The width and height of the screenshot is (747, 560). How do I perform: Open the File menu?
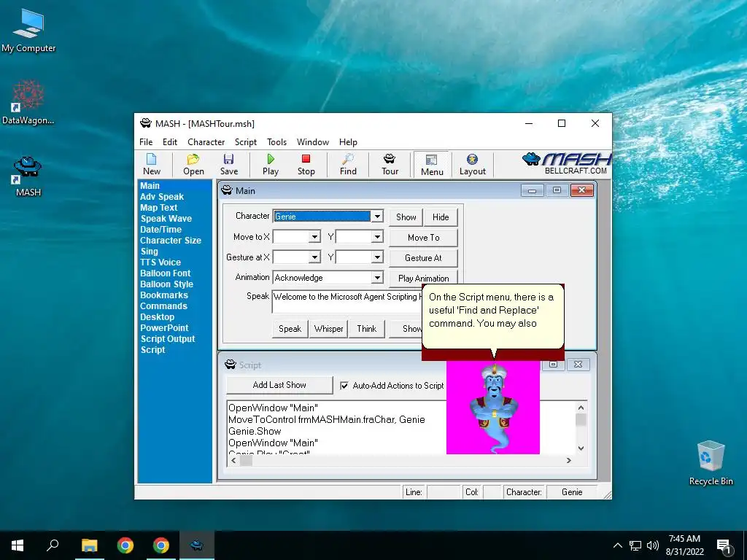pyautogui.click(x=146, y=142)
